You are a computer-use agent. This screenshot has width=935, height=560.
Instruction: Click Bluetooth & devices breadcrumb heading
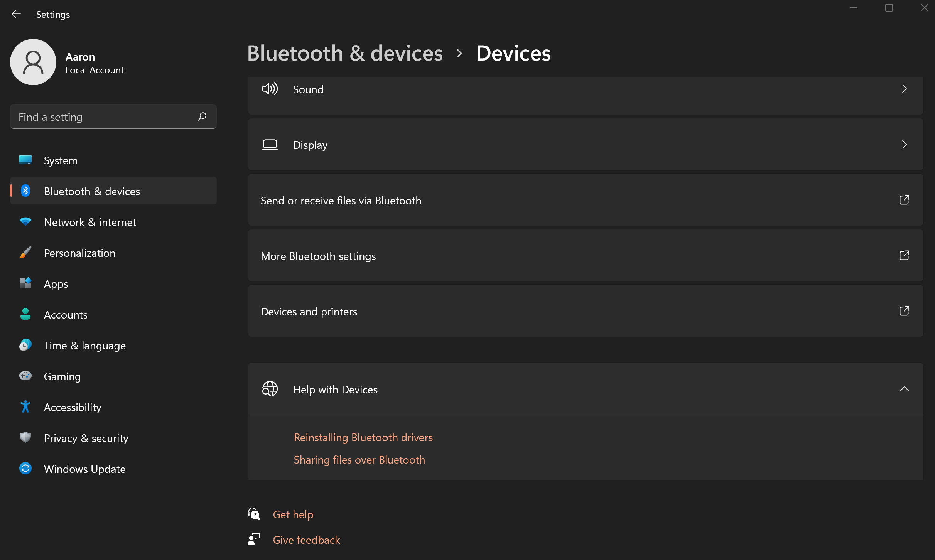tap(345, 53)
